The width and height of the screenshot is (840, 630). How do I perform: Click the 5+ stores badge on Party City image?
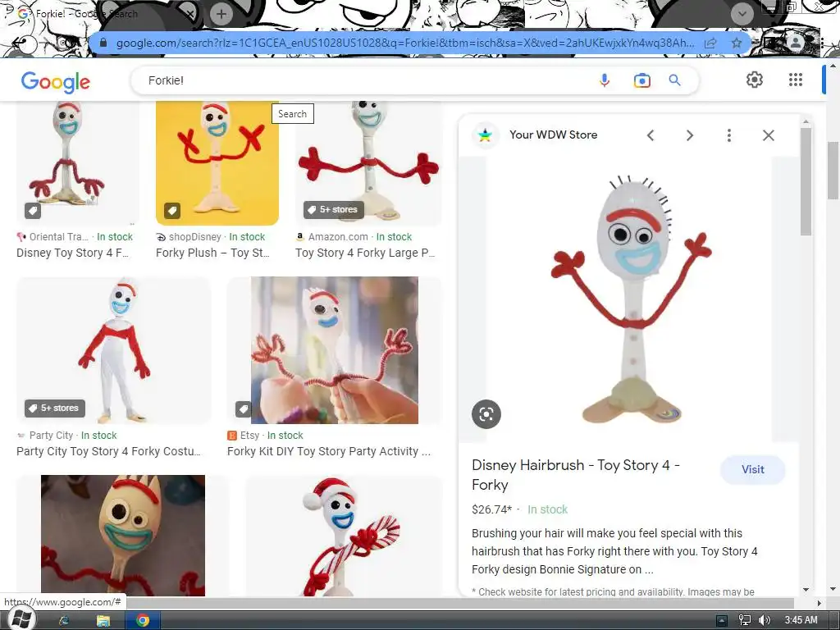(55, 409)
